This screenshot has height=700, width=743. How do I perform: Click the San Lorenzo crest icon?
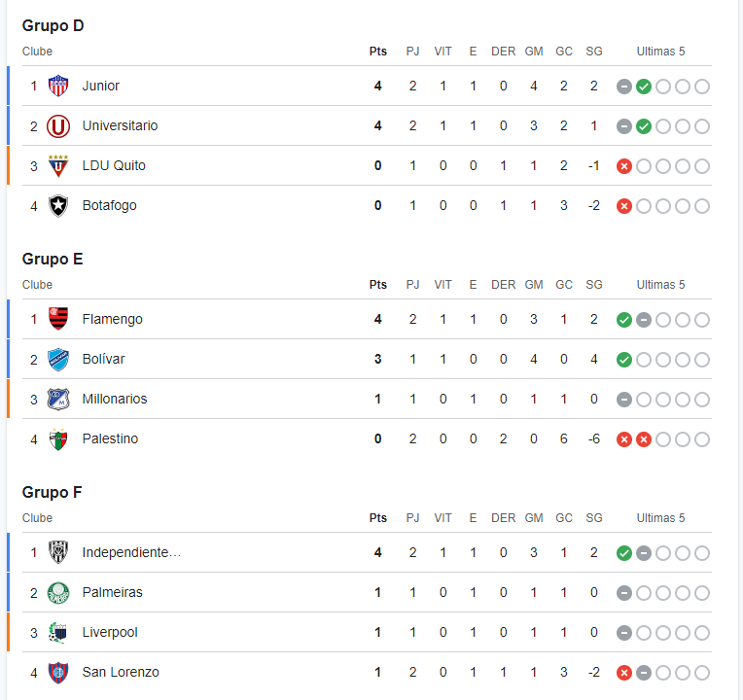coord(58,672)
